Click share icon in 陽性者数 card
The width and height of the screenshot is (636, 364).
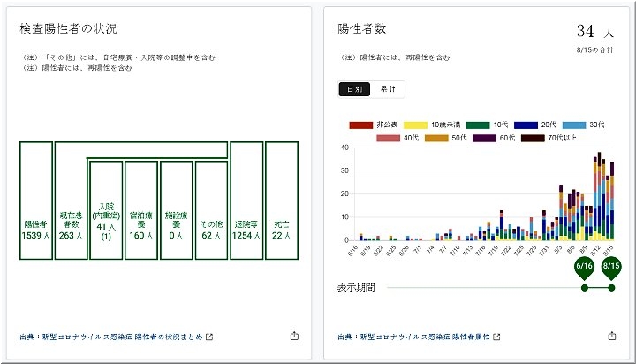(611, 336)
